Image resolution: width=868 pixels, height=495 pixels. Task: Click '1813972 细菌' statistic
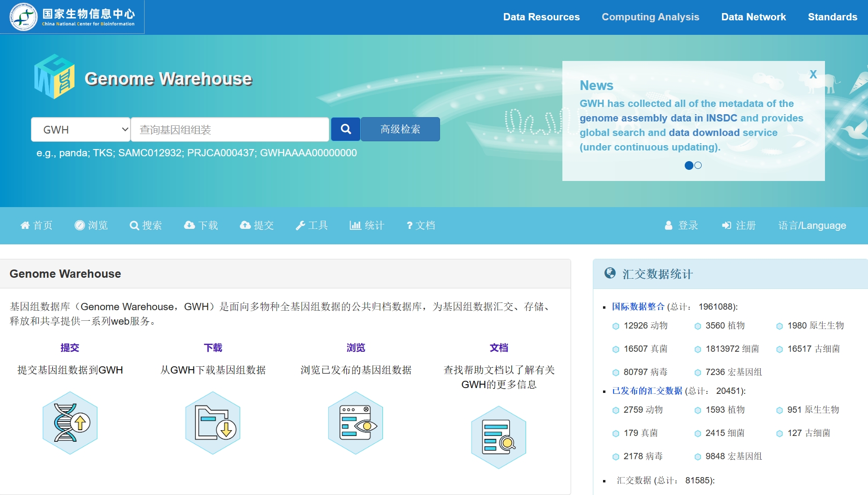pyautogui.click(x=732, y=349)
